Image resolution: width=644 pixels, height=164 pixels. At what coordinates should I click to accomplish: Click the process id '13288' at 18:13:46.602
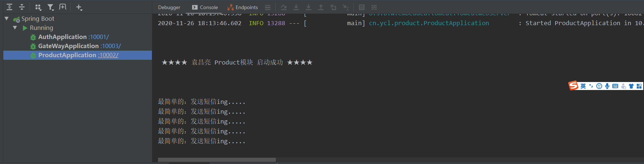click(x=276, y=23)
